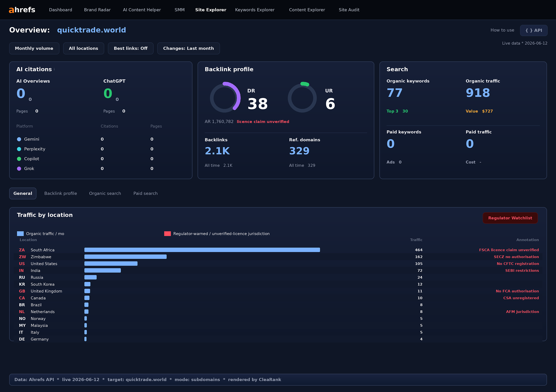
Task: Click the Organic traffic value 918
Action: coord(478,93)
